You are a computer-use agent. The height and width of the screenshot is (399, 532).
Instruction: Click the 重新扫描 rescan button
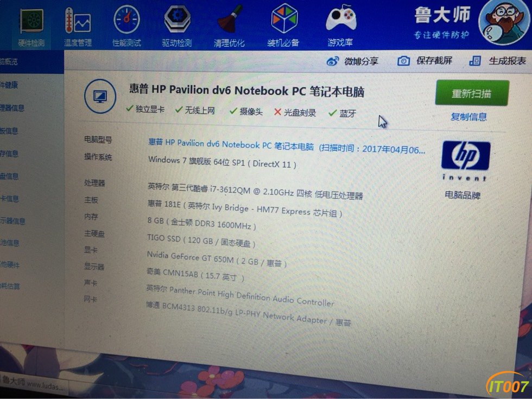coord(472,93)
